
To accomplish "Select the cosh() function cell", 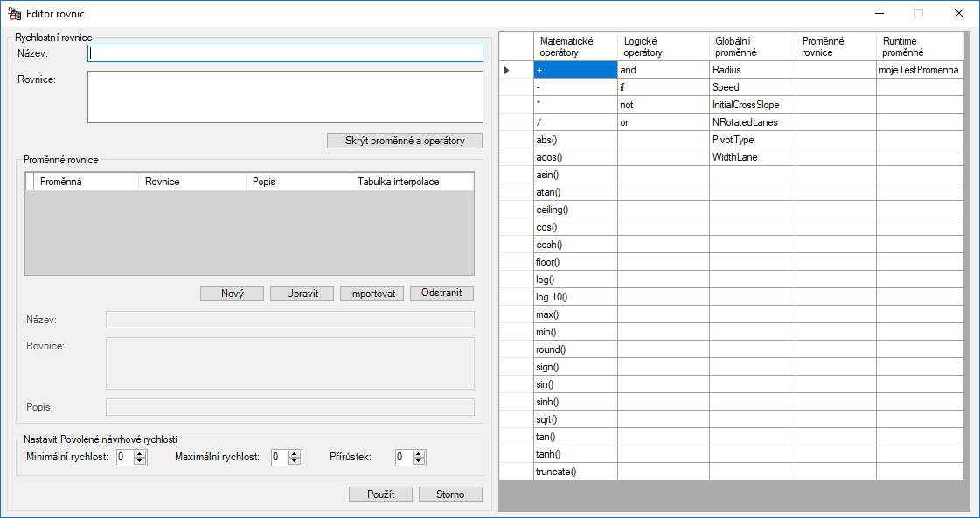I will point(575,245).
